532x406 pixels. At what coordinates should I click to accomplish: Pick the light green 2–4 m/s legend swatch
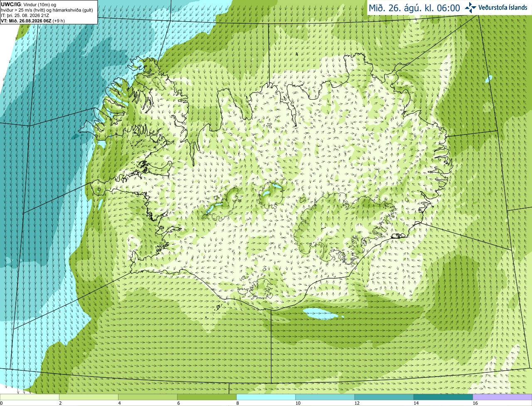pyautogui.click(x=89, y=397)
